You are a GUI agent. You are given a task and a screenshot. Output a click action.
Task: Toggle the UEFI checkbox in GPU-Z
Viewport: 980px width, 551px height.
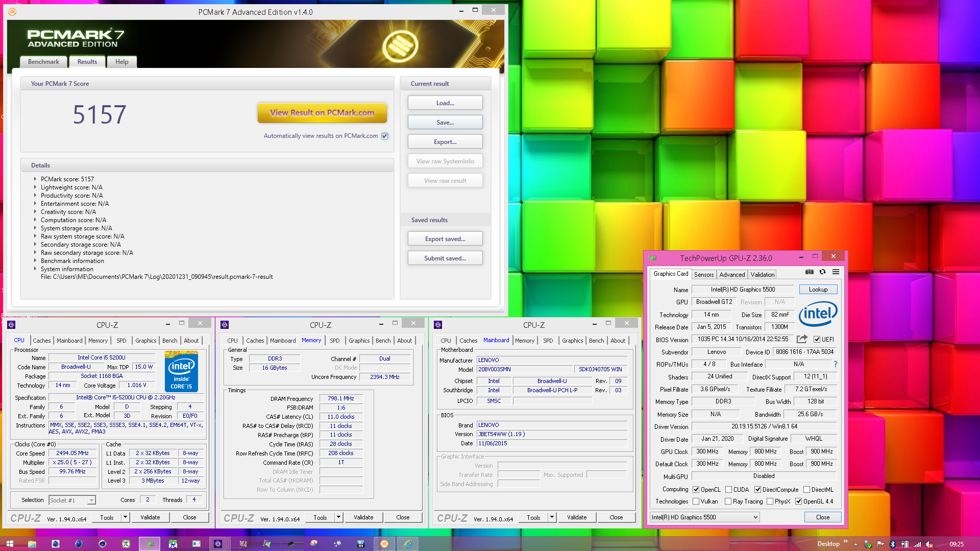pos(817,339)
